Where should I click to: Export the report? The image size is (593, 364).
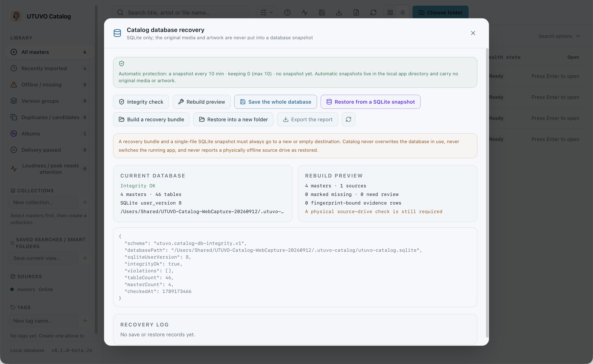click(307, 119)
